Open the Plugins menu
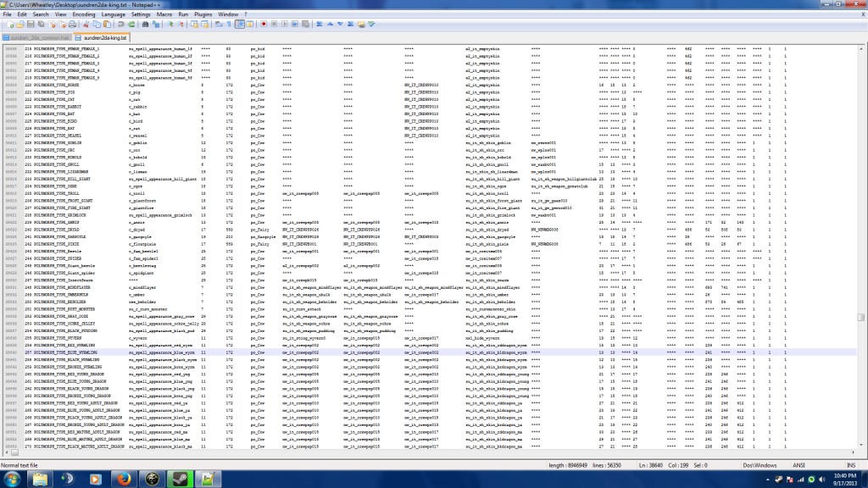This screenshot has height=488, width=868. coord(203,14)
